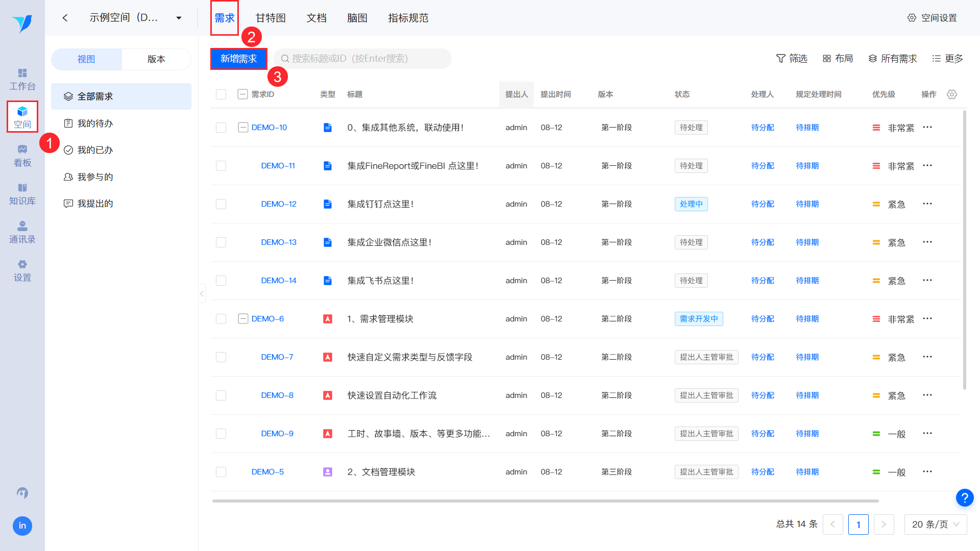Open the column settings gear beside 操作
The height and width of the screenshot is (551, 980).
point(951,94)
